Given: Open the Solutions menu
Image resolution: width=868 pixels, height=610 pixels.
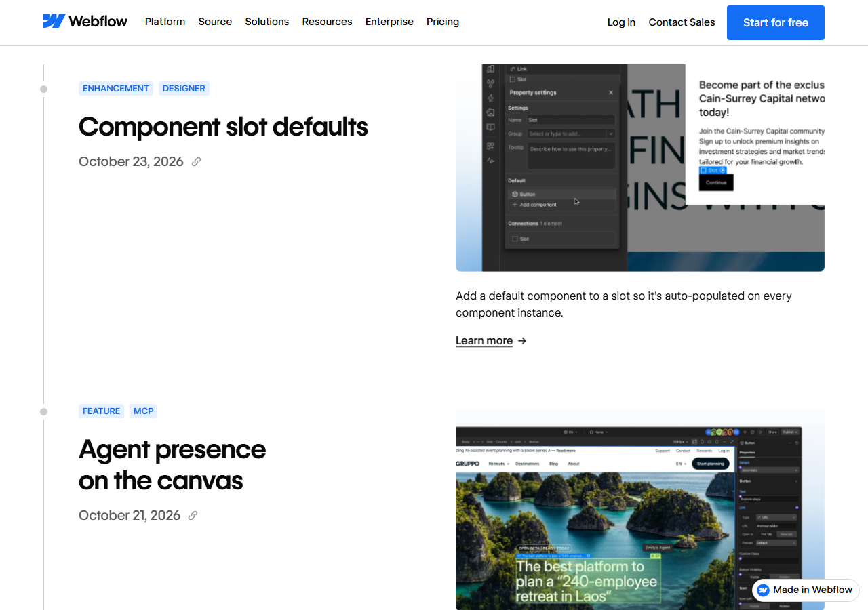Looking at the screenshot, I should coord(267,22).
